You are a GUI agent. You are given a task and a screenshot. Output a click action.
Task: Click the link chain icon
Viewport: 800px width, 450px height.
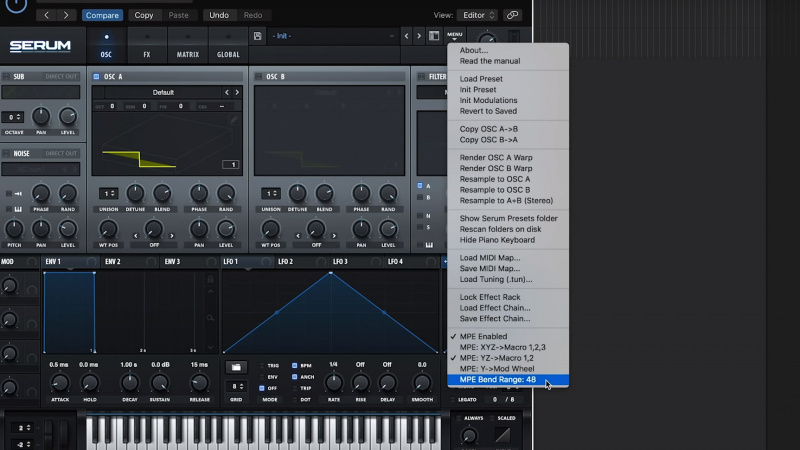point(512,15)
